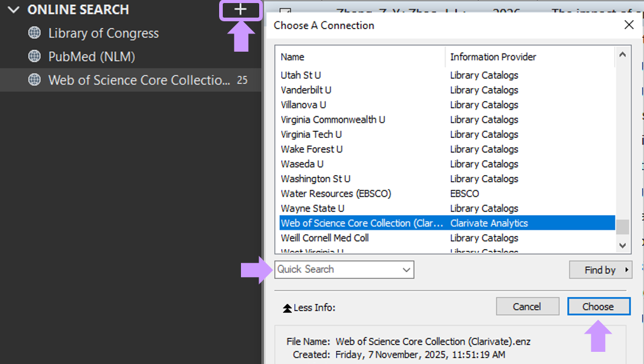Image resolution: width=644 pixels, height=364 pixels.
Task: Select Utah St U connection
Action: [300, 75]
